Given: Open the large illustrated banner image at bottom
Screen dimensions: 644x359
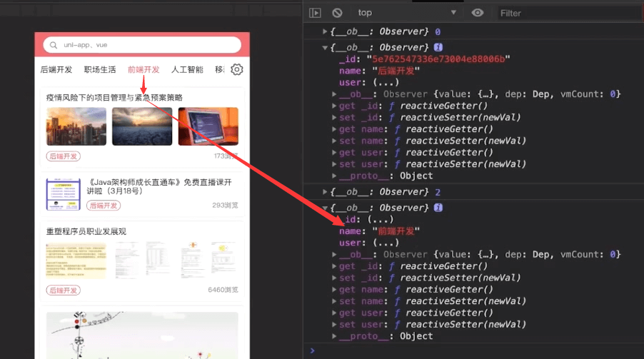Looking at the screenshot, I should tap(142, 335).
